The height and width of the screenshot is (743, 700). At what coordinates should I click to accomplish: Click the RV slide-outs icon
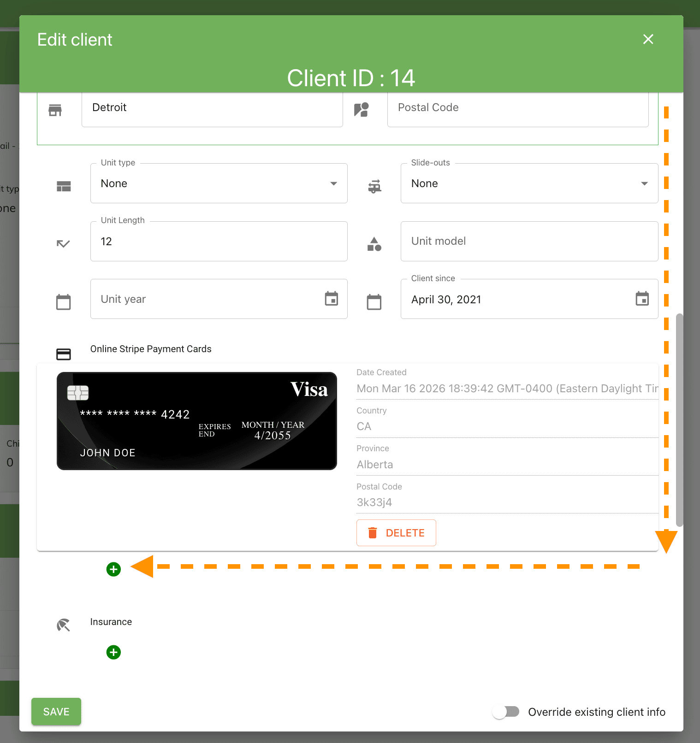[x=374, y=186]
